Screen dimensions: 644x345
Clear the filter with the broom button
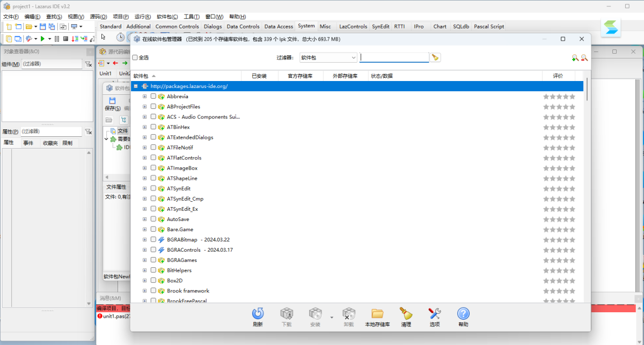pyautogui.click(x=435, y=57)
